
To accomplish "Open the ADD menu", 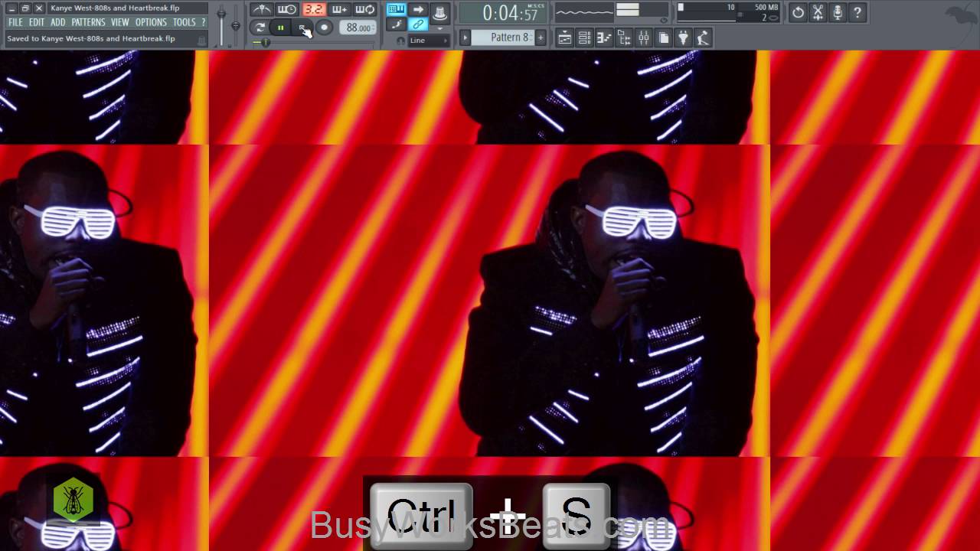I will tap(58, 23).
